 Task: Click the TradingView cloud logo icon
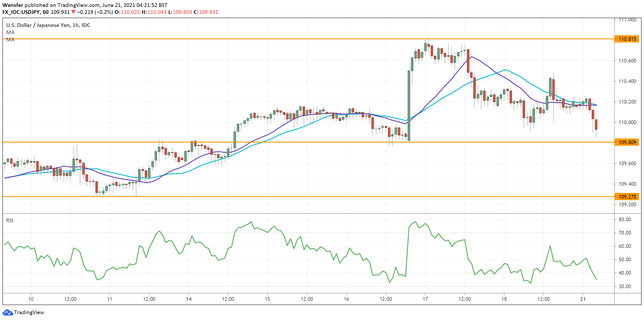click(x=7, y=312)
